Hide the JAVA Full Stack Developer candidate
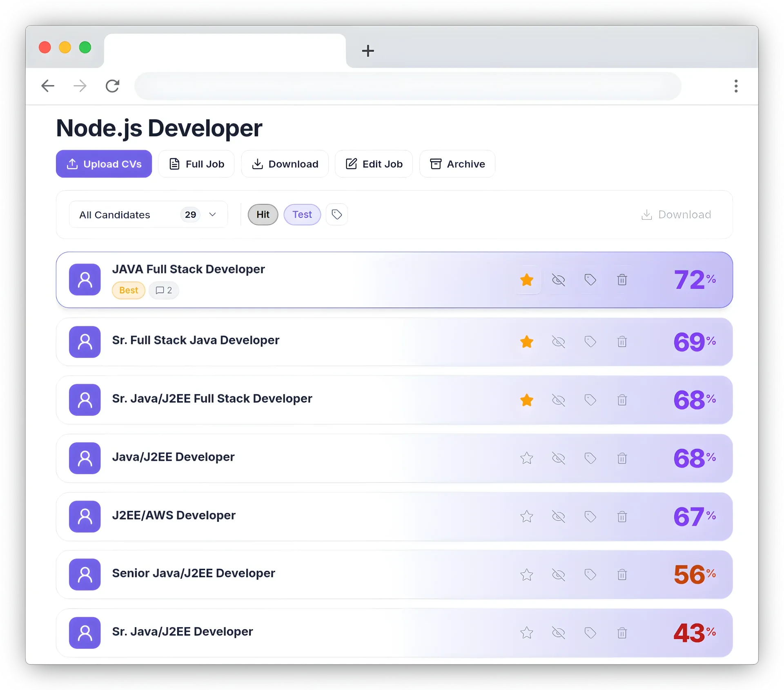Screen dimensions: 784x690 tap(559, 280)
